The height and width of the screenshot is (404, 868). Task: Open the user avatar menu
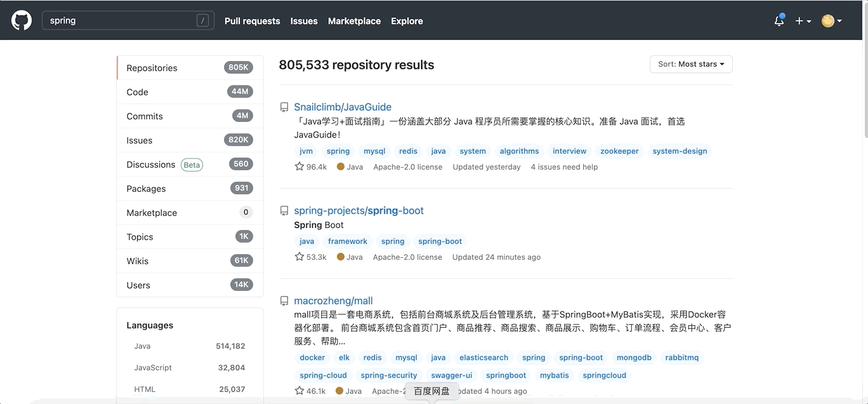pos(831,21)
